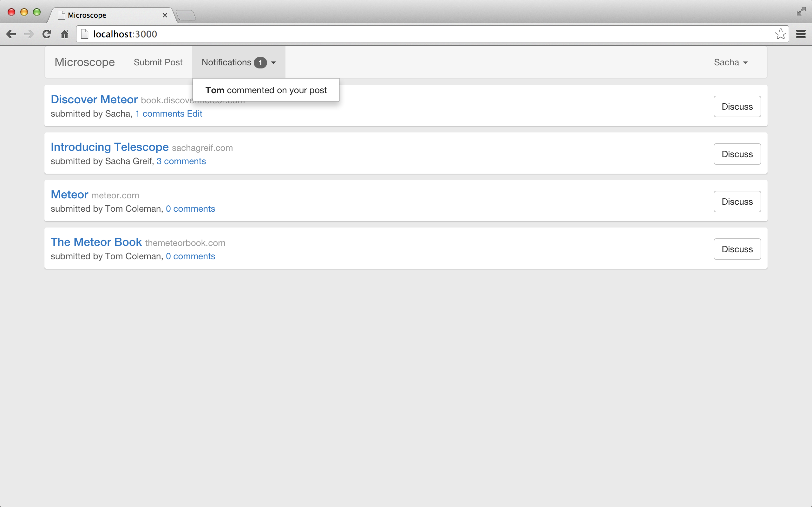Expand the Notifications chevron arrow

(x=273, y=63)
